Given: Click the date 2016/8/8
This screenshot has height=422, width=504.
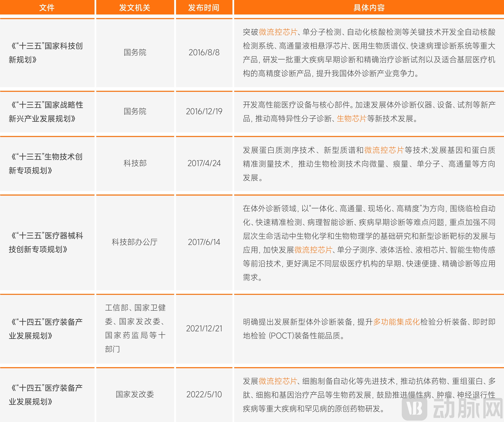Looking at the screenshot, I should pos(204,52).
